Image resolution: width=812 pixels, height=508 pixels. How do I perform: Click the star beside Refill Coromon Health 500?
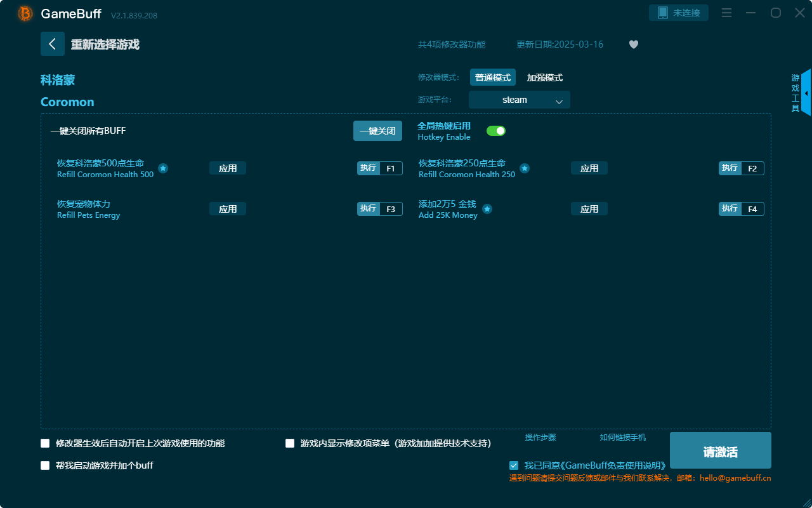pyautogui.click(x=163, y=168)
